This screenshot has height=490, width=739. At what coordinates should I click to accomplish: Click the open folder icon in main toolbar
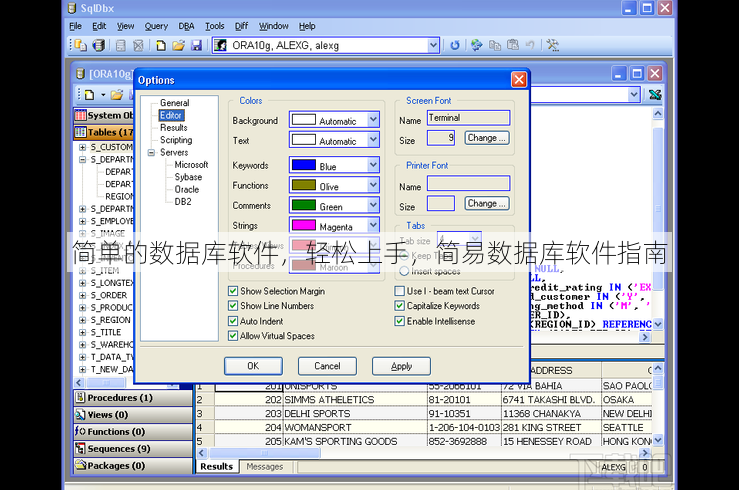(178, 45)
